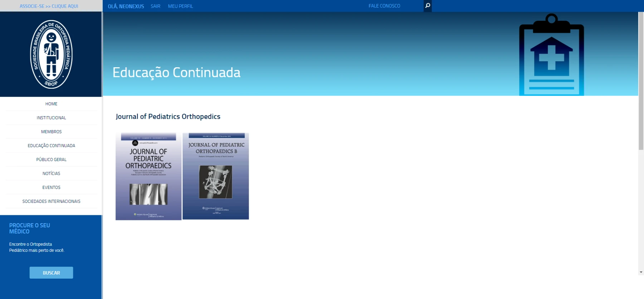This screenshot has width=644, height=299.
Task: Click the OLÁ, NEONEXUS greeting
Action: coord(126,6)
